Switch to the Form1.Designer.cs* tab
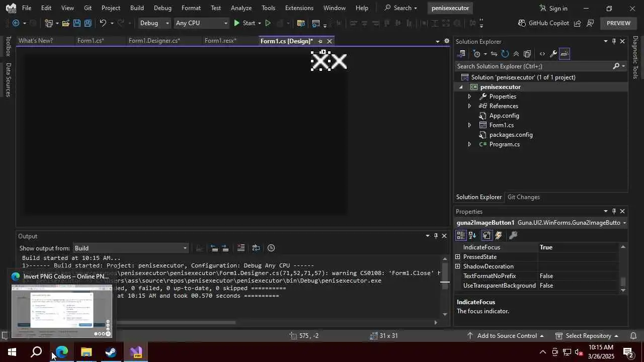Screen dimensions: 644x362 click(154, 41)
